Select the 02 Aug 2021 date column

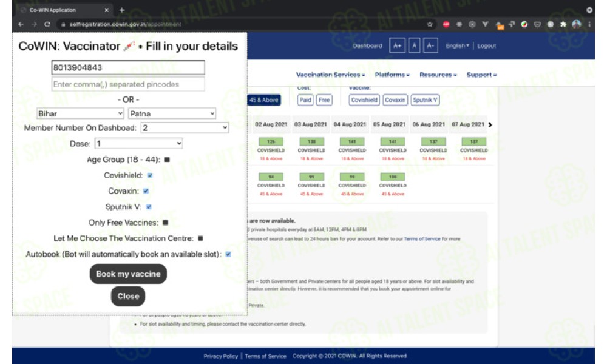[x=271, y=124]
